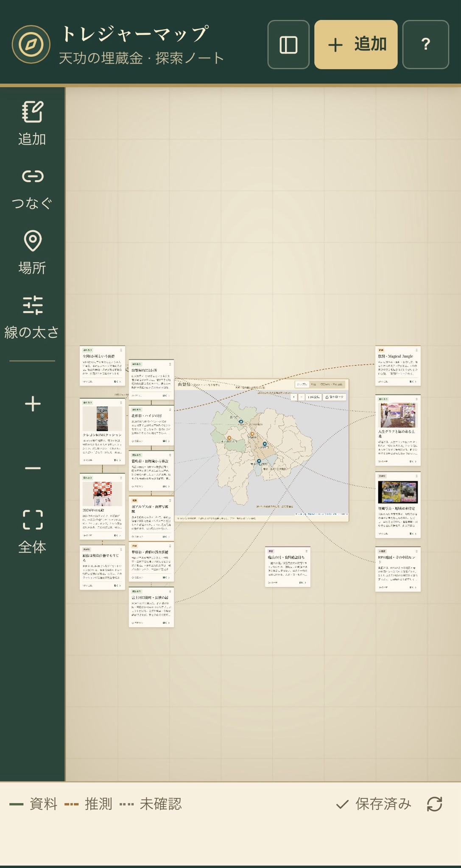Choose the 場所 location pin tool
This screenshot has height=868, width=461.
[x=32, y=252]
